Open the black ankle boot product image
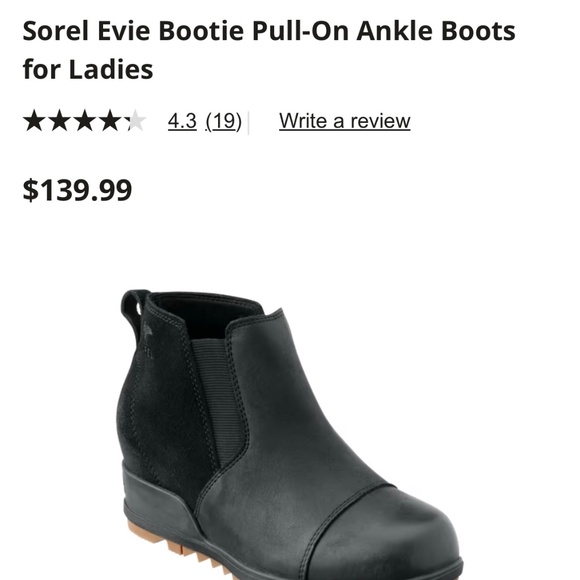This screenshot has height=580, width=580. click(290, 434)
